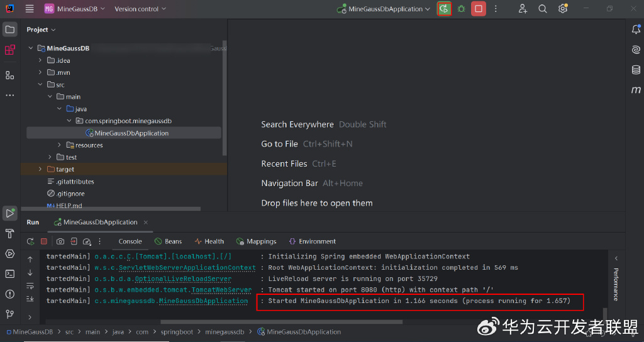Open profiler gauge icon in Run toolbar

tap(87, 241)
